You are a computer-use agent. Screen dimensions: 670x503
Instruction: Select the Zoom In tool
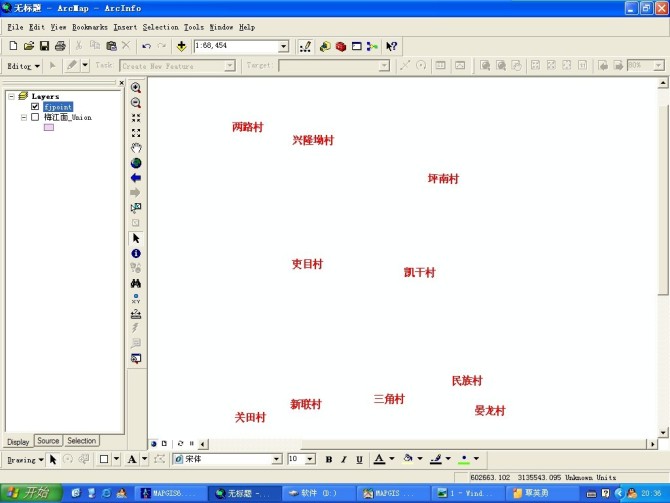136,88
